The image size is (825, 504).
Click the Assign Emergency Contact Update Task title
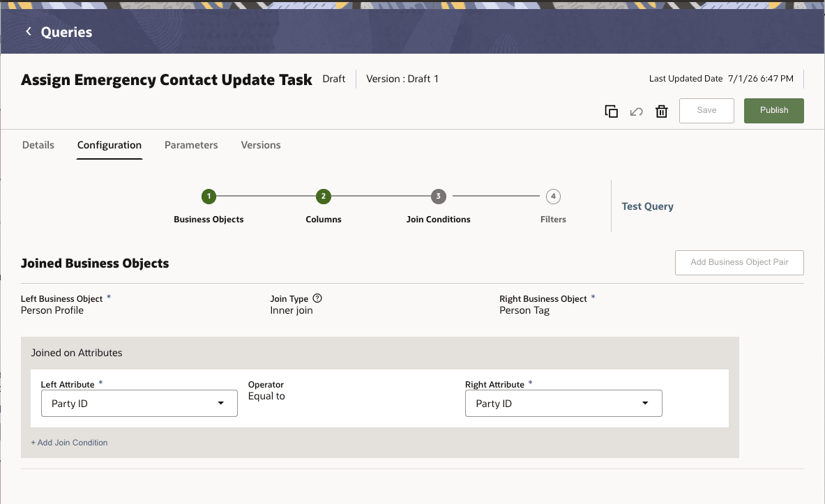point(166,80)
